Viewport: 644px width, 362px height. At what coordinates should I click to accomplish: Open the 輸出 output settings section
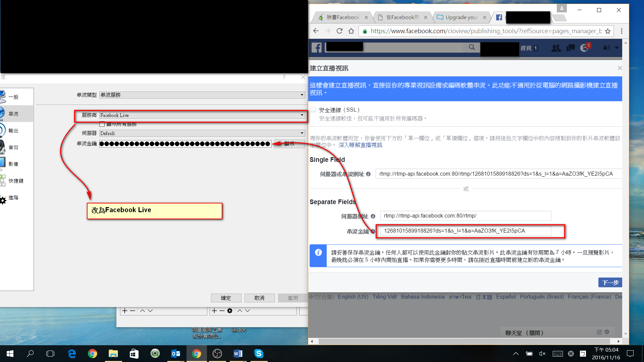tap(13, 131)
